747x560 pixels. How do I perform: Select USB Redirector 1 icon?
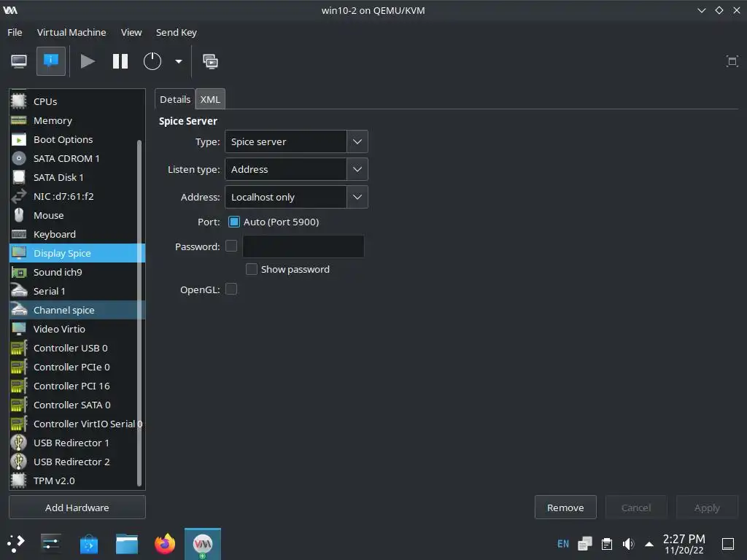[x=18, y=443]
